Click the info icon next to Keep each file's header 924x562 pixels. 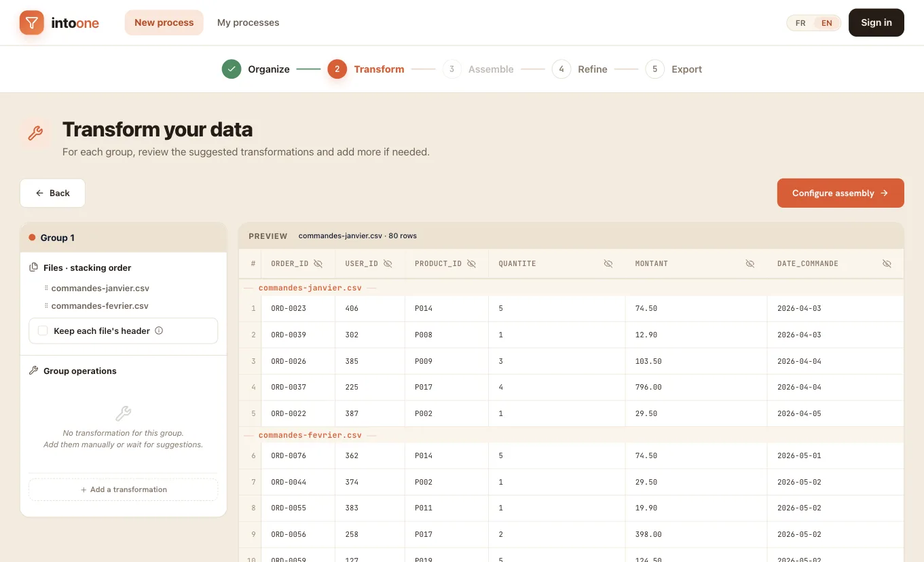(x=159, y=331)
